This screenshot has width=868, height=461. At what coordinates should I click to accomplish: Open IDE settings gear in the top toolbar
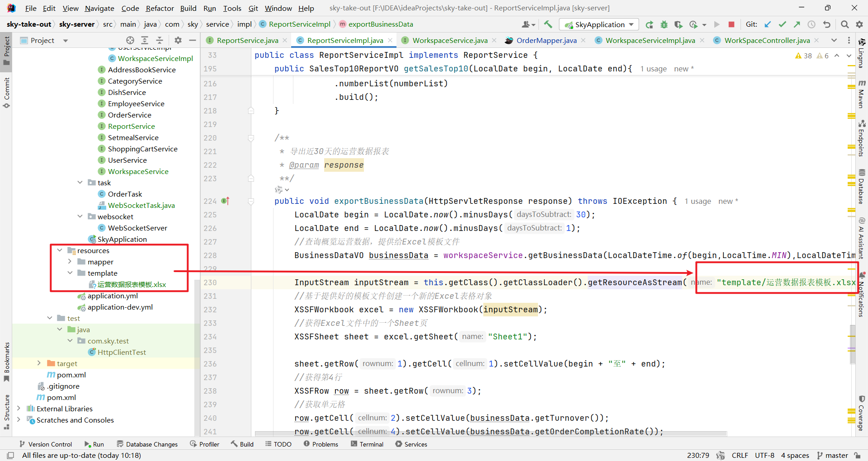[x=859, y=24]
